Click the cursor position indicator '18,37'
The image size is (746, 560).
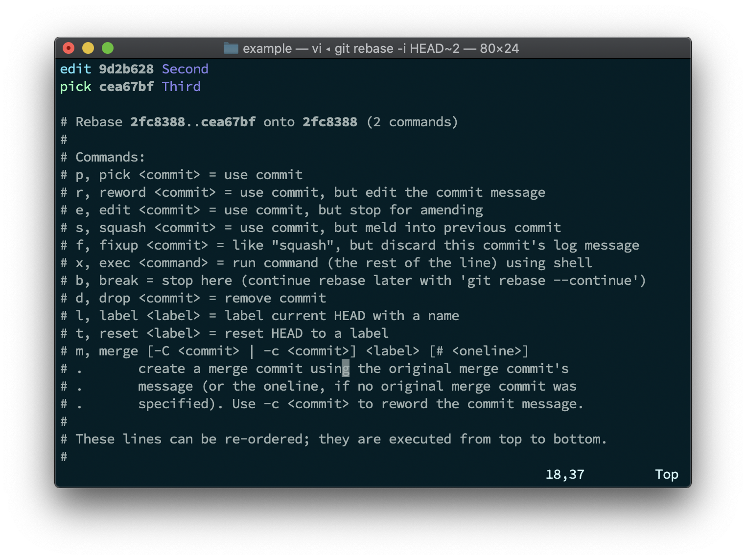[x=565, y=474]
